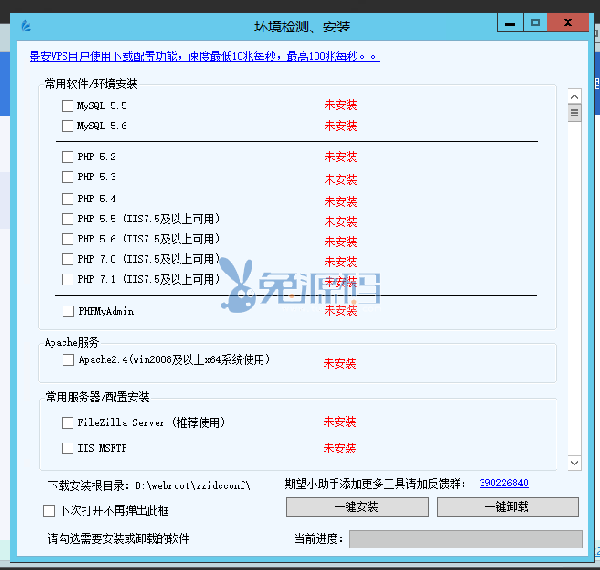Click the 当前进度 progress bar

point(466,539)
